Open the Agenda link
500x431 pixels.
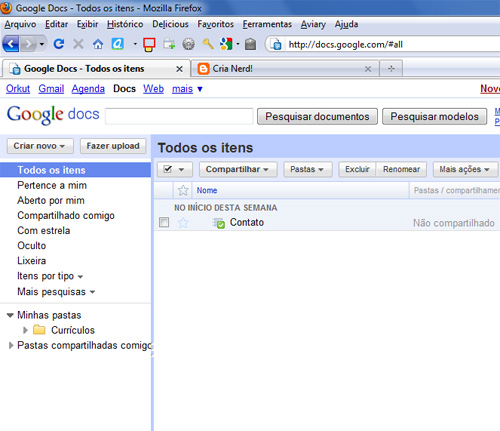click(88, 89)
